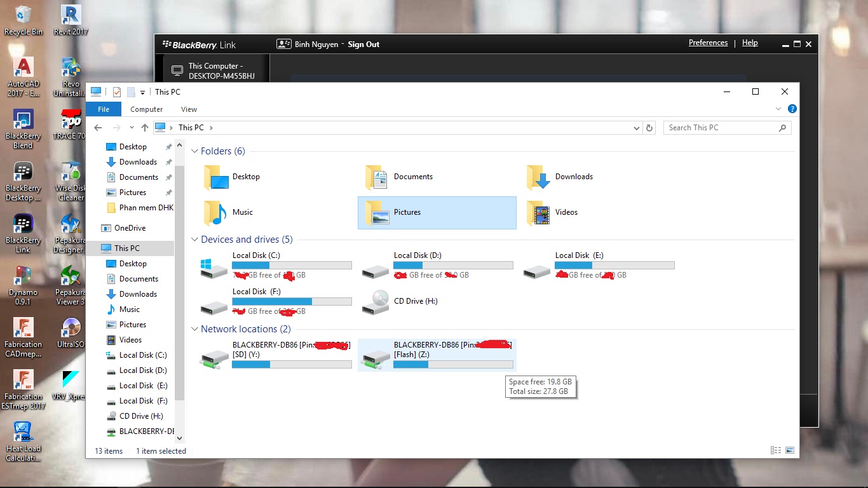Click the address bar path field
This screenshot has height=488, width=868.
point(397,128)
